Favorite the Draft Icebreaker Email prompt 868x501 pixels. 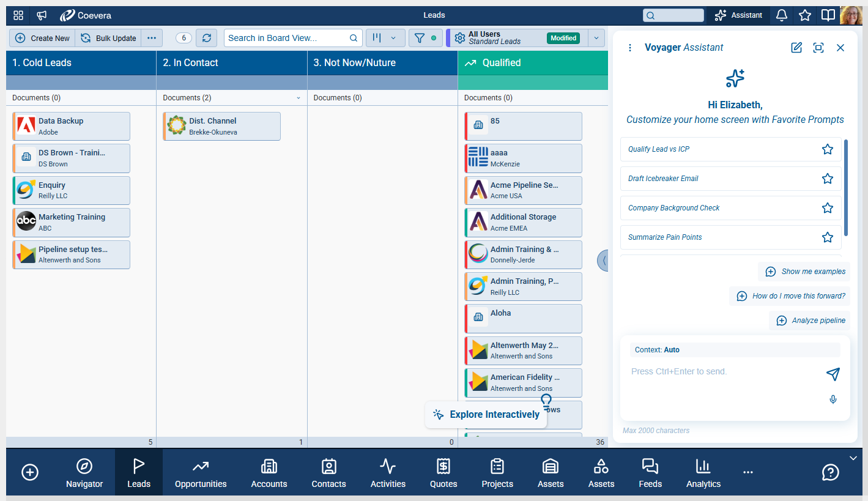click(828, 179)
